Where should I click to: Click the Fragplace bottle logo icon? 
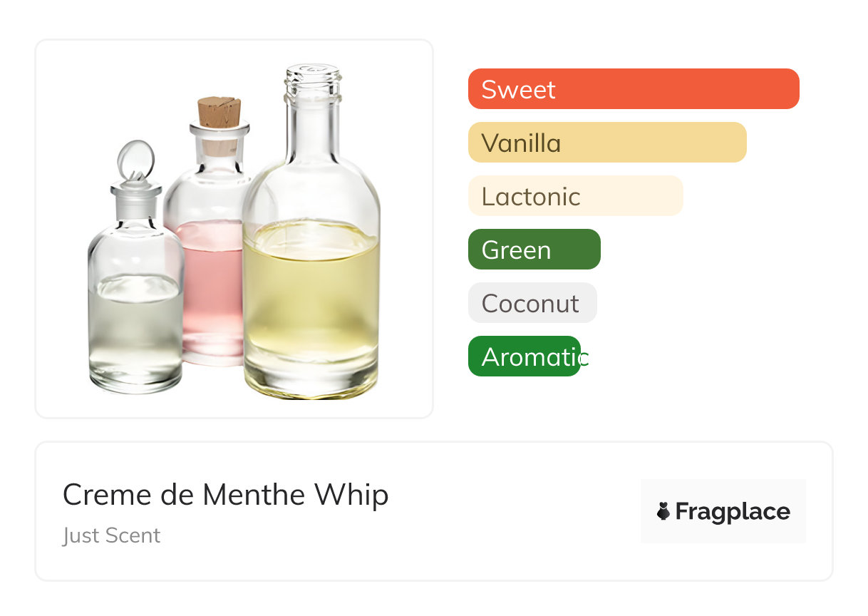663,511
